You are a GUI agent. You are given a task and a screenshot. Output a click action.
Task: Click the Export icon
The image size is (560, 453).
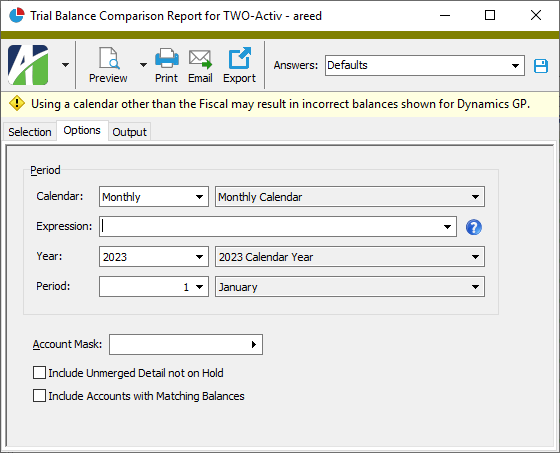click(239, 58)
